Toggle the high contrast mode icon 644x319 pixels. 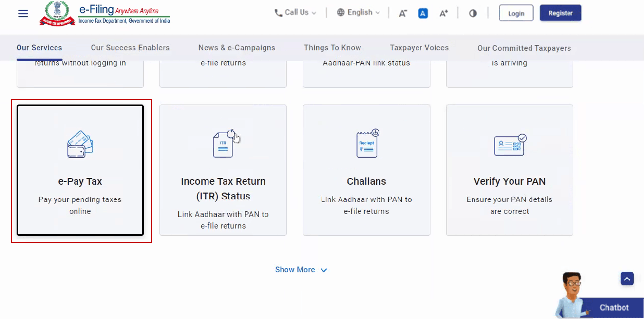pos(473,13)
